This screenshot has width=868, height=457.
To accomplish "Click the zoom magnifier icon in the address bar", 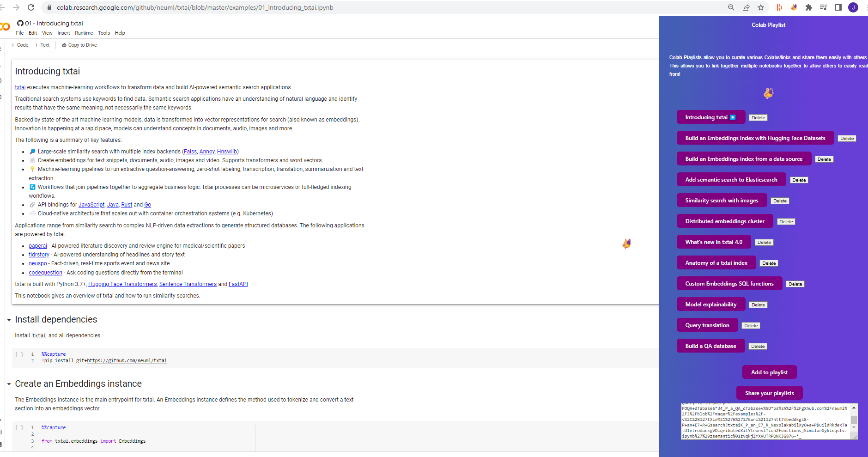I will (x=731, y=7).
